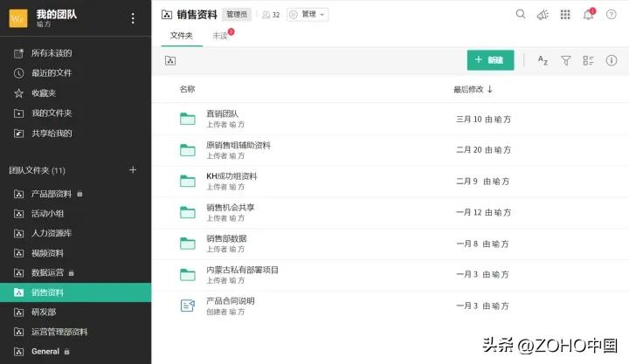The width and height of the screenshot is (629, 364).
Task: Open the apps grid icon
Action: (565, 15)
